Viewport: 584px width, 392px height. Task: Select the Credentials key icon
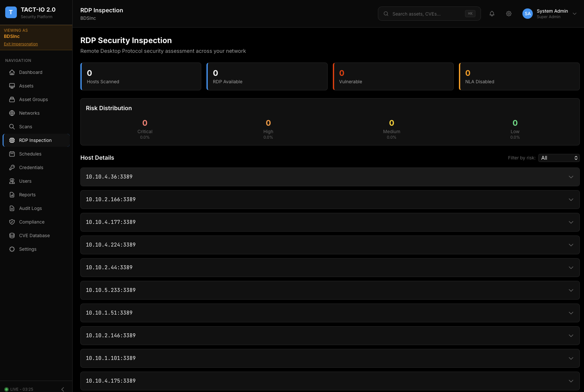[x=12, y=167]
